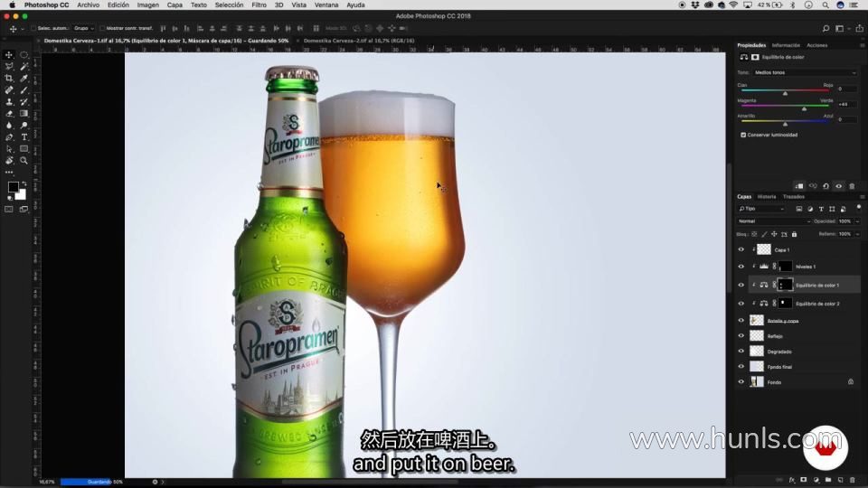Open the blend mode Normal dropdown
The width and height of the screenshot is (868, 488).
774,221
